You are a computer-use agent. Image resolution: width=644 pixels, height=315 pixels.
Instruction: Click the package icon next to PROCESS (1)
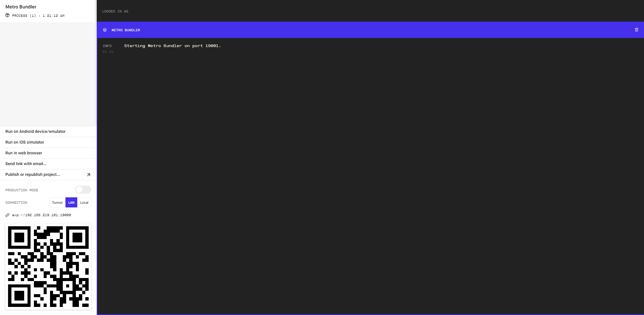click(x=7, y=15)
